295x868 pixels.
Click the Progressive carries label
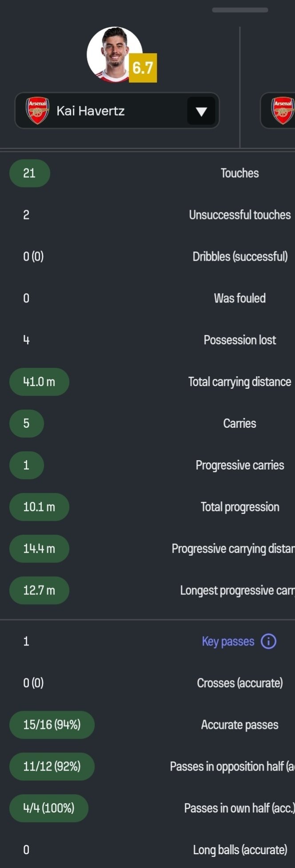(239, 465)
